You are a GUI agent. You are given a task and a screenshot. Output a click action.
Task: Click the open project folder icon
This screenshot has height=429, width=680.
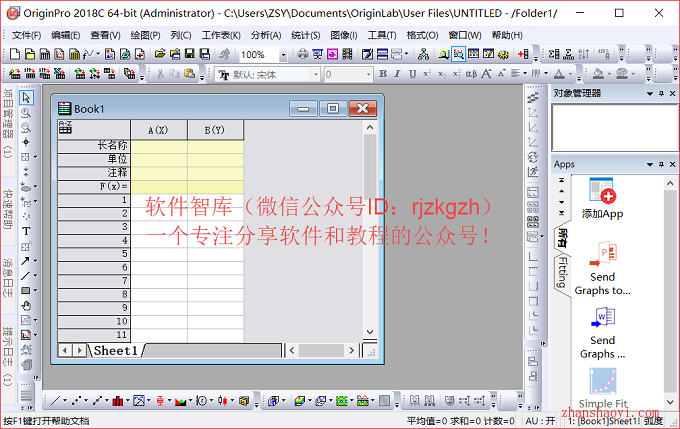[x=160, y=54]
